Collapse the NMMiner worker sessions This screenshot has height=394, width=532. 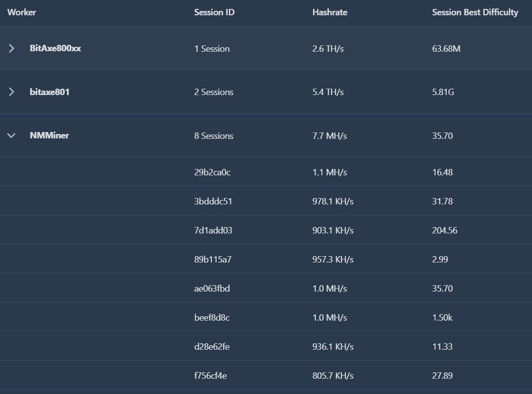(x=11, y=136)
